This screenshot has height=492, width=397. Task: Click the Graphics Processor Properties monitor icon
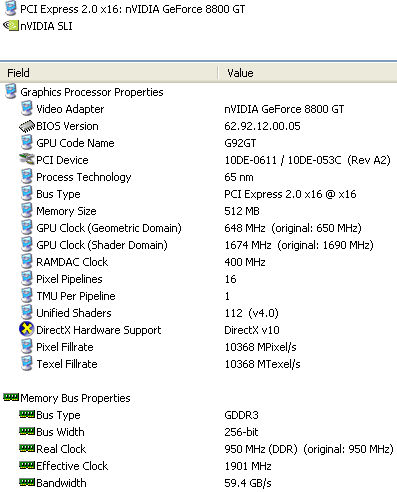pos(10,92)
